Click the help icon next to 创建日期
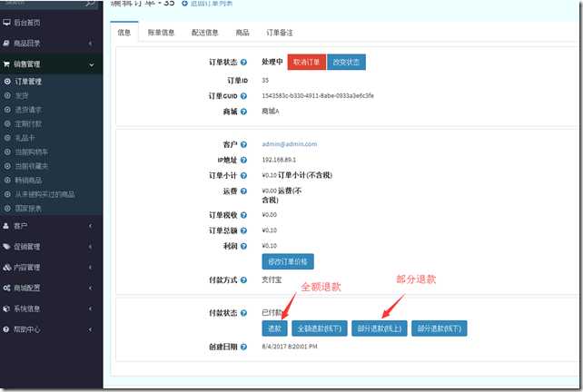Screen dimensions: 583x392 pyautogui.click(x=243, y=347)
